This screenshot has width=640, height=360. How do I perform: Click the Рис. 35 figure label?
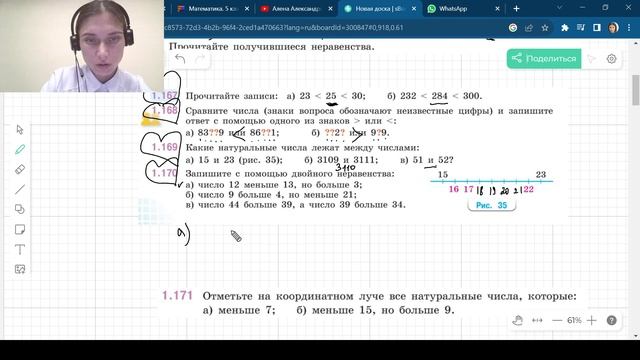pyautogui.click(x=491, y=205)
